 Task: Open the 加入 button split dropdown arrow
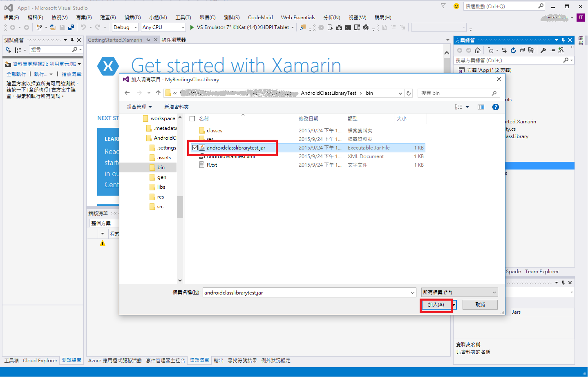454,305
